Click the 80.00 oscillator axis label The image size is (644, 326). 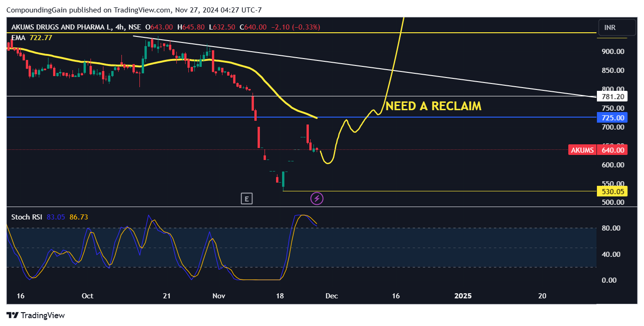[611, 228]
